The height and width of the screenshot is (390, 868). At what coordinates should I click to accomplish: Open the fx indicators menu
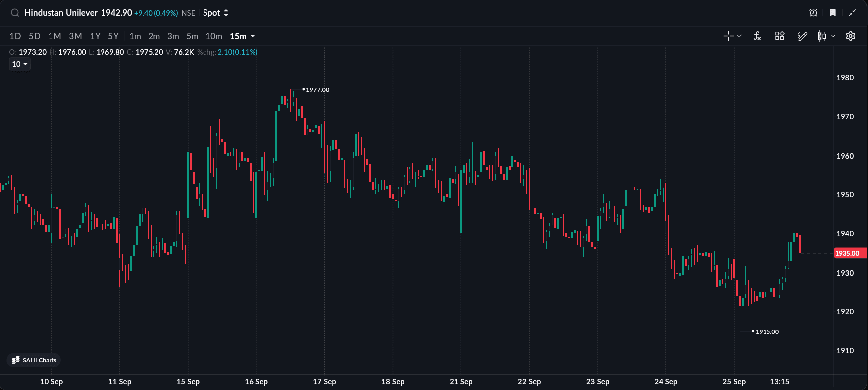click(757, 36)
